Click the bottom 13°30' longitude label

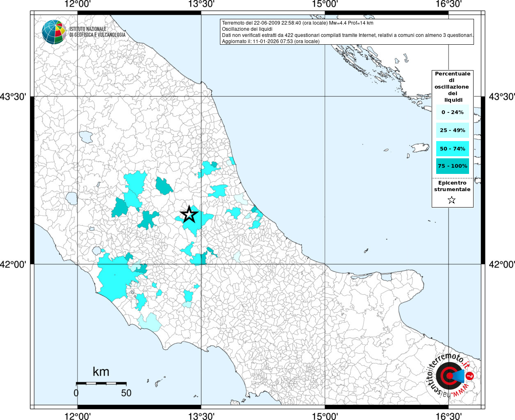click(201, 416)
